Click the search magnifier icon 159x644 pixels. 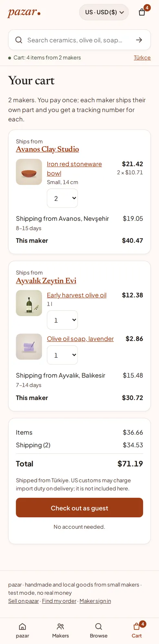[19, 40]
